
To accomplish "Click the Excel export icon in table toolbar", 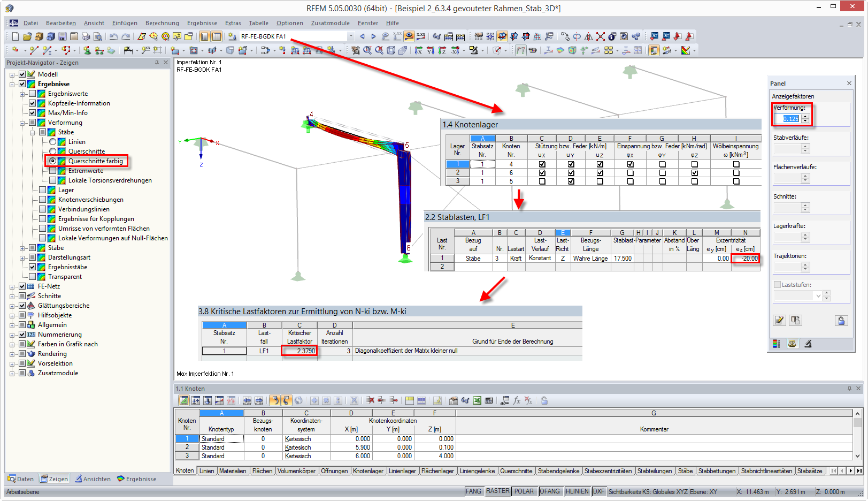I will click(x=477, y=400).
